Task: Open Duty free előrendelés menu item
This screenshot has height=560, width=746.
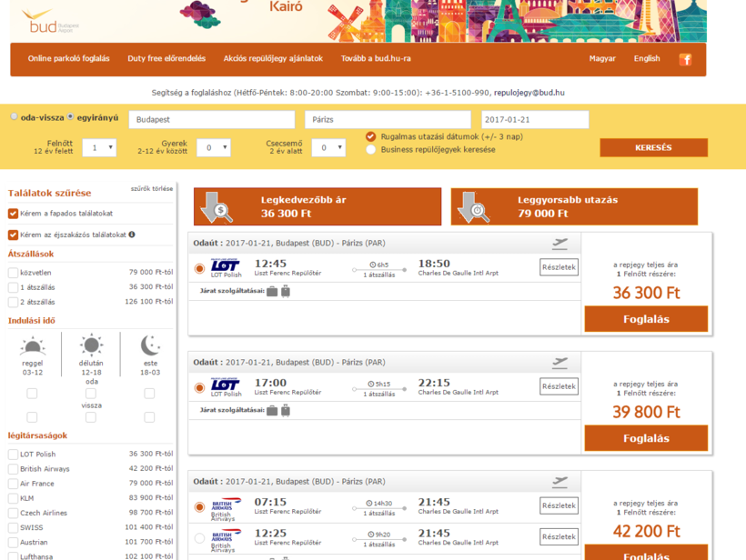Action: (166, 58)
